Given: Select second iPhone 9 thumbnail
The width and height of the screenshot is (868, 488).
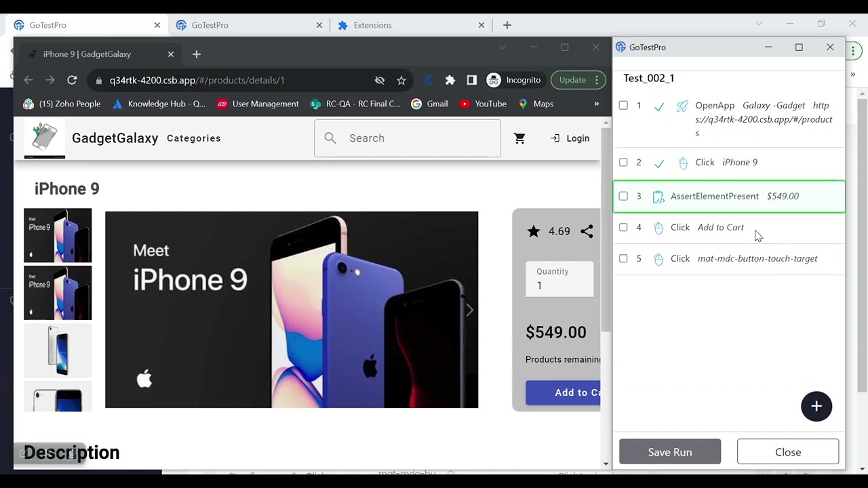Looking at the screenshot, I should pos(58,293).
